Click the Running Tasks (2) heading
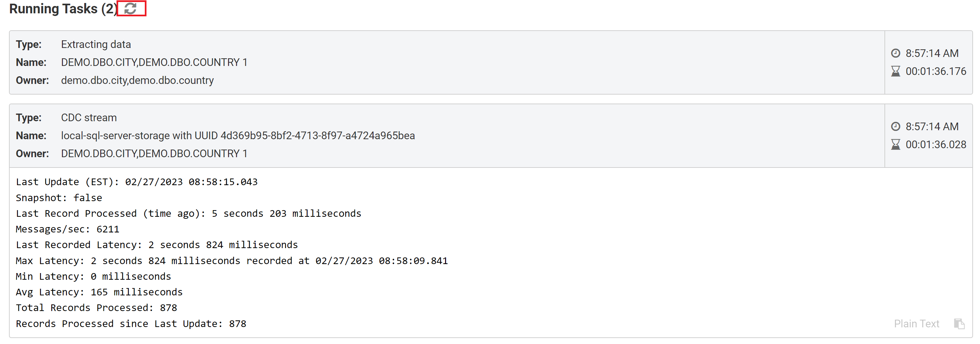Viewport: 980px width, 344px height. click(63, 8)
